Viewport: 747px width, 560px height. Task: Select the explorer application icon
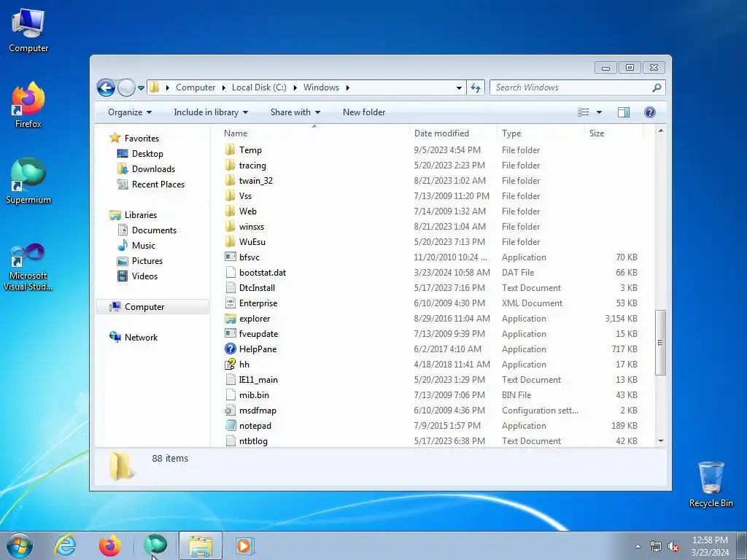tap(230, 319)
